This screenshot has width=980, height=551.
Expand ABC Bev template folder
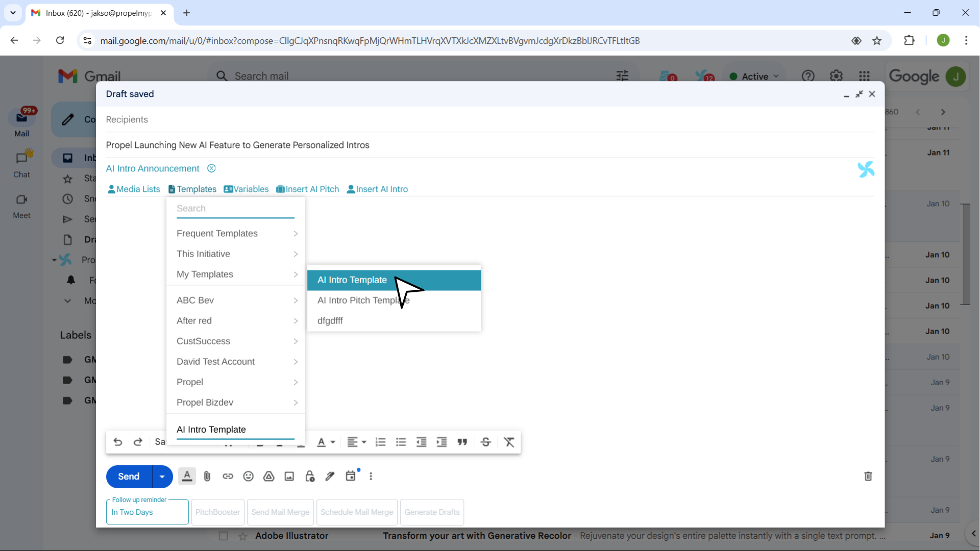[x=236, y=300]
